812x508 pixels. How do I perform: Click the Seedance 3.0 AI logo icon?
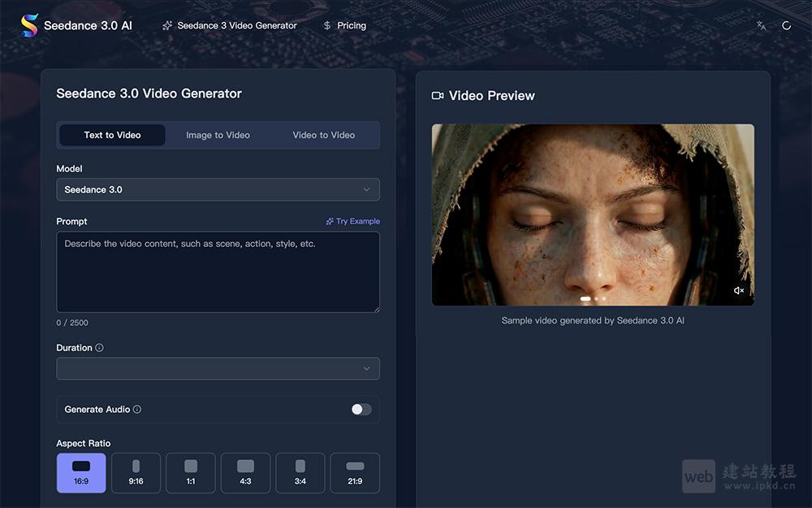[x=29, y=25]
